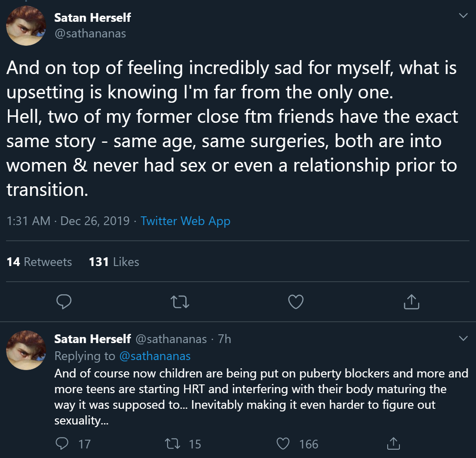Click the Satan Herself name on main tweet

(x=92, y=18)
